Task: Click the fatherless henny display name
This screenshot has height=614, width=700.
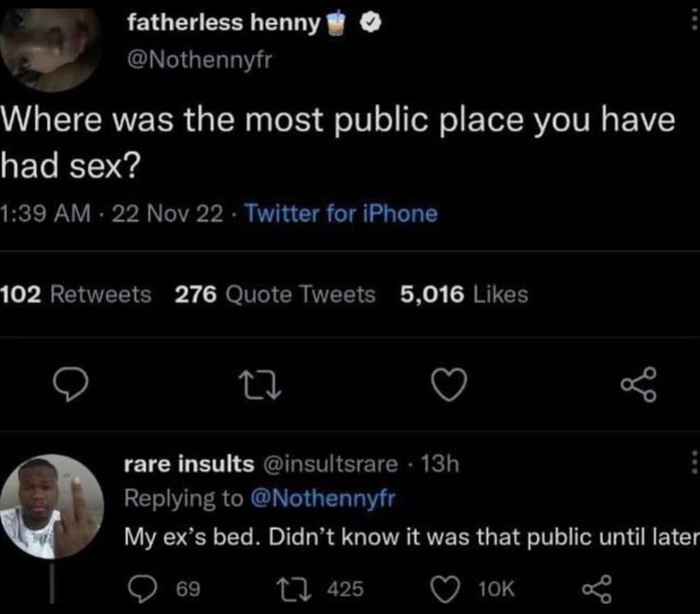Action: coord(224,24)
